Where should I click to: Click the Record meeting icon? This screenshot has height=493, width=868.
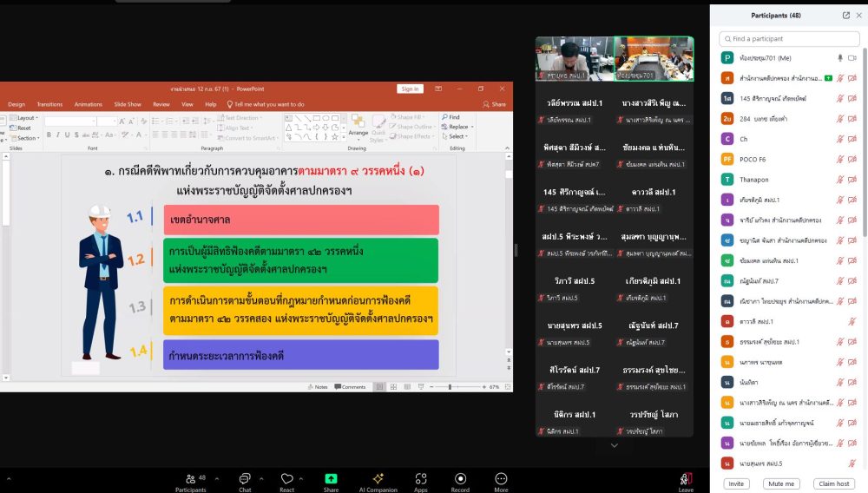460,478
